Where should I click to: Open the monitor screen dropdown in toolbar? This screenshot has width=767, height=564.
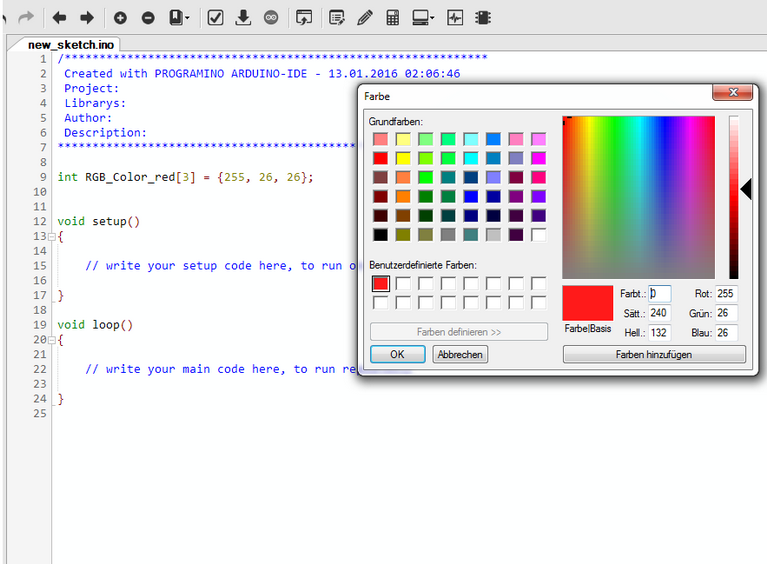423,18
